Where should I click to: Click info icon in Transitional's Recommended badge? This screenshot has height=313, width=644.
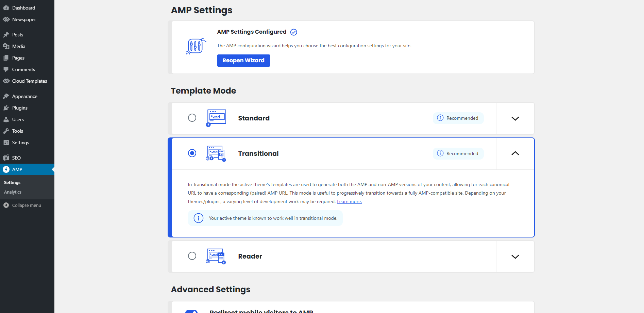pos(440,153)
